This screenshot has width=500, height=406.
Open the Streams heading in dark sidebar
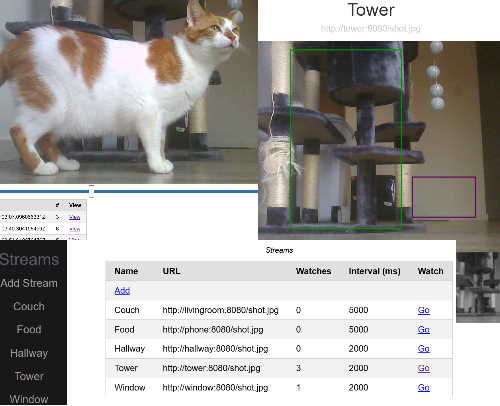[x=29, y=260]
